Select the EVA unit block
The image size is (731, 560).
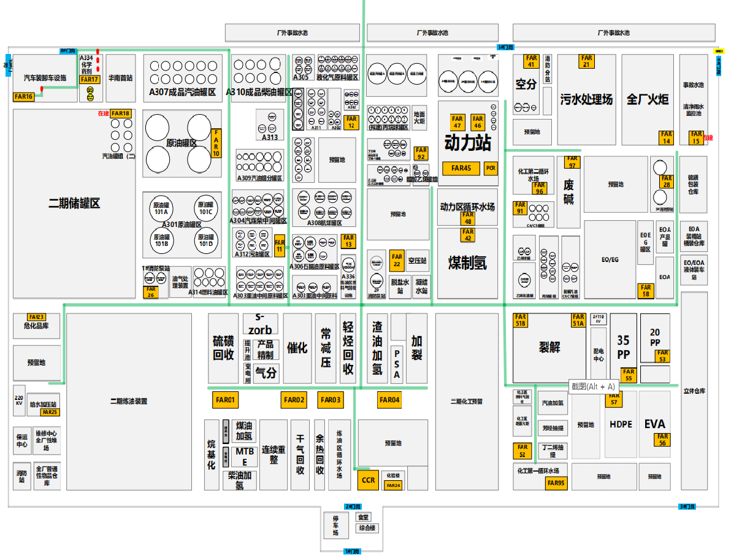[654, 424]
